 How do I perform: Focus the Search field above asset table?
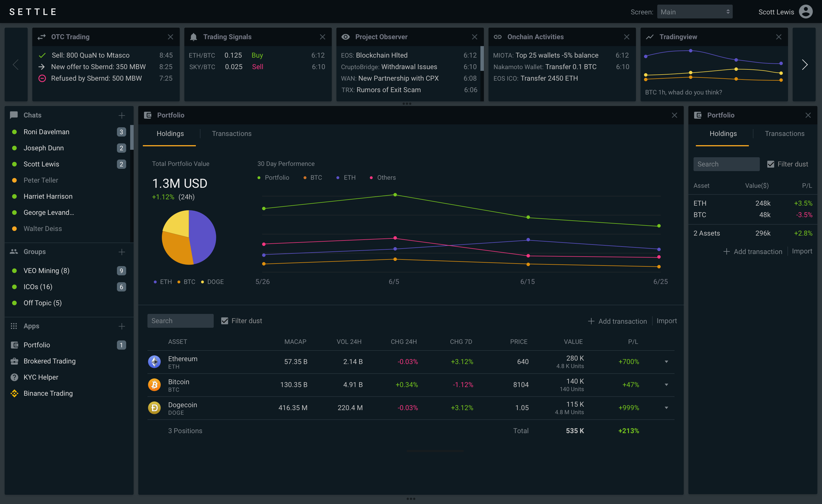[181, 321]
